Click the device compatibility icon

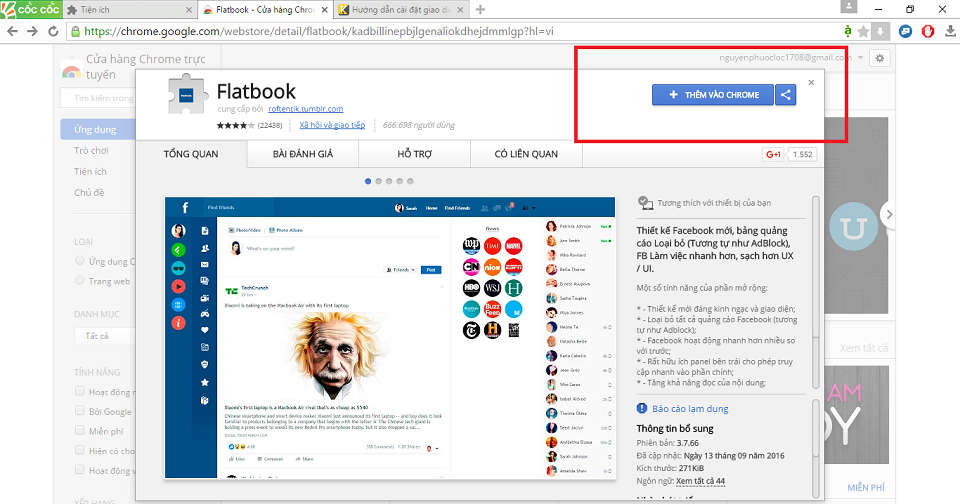pyautogui.click(x=645, y=203)
